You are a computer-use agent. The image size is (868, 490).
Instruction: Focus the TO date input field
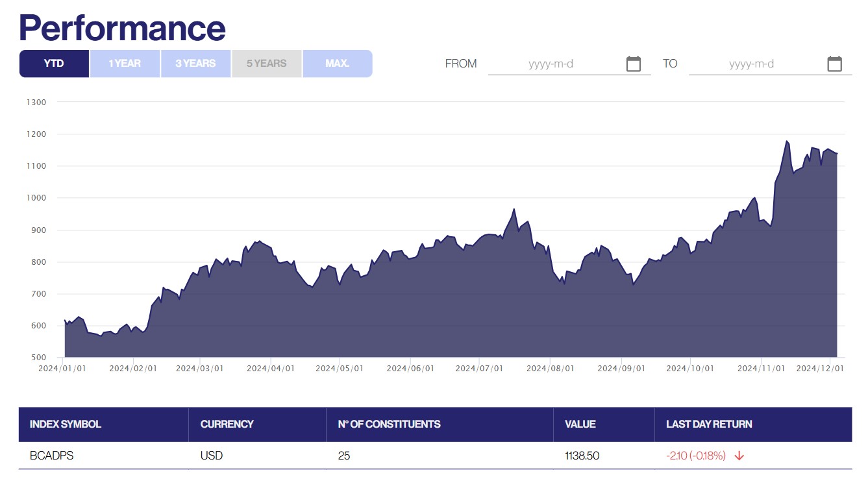(752, 64)
